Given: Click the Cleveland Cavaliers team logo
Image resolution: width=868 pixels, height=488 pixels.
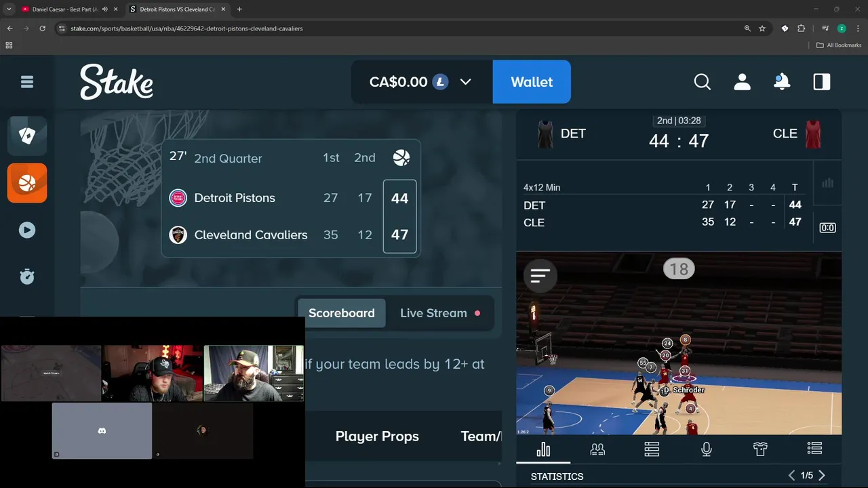Looking at the screenshot, I should [178, 235].
